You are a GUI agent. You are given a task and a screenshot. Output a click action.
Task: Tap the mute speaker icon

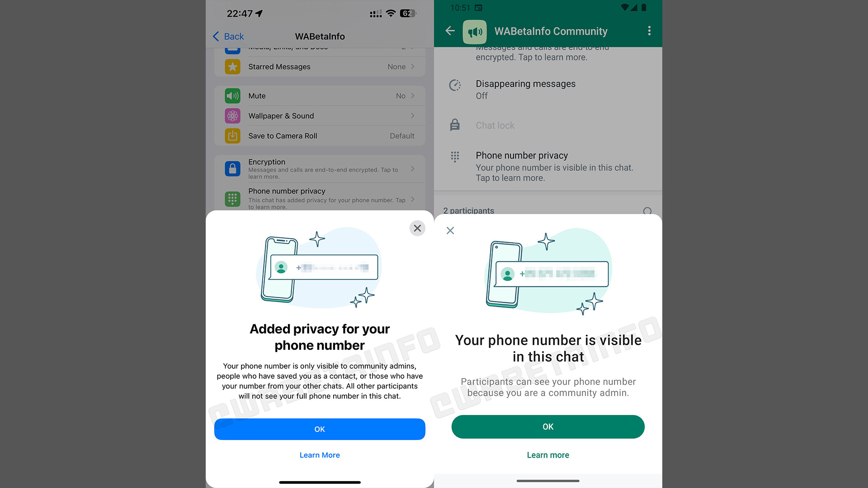tap(232, 95)
